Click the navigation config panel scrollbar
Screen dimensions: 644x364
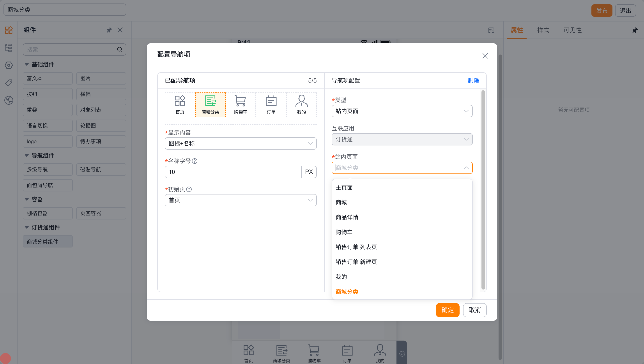483,190
